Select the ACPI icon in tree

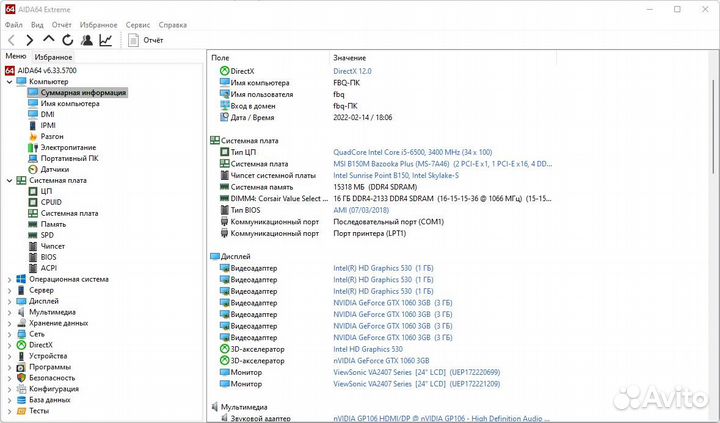[x=33, y=268]
